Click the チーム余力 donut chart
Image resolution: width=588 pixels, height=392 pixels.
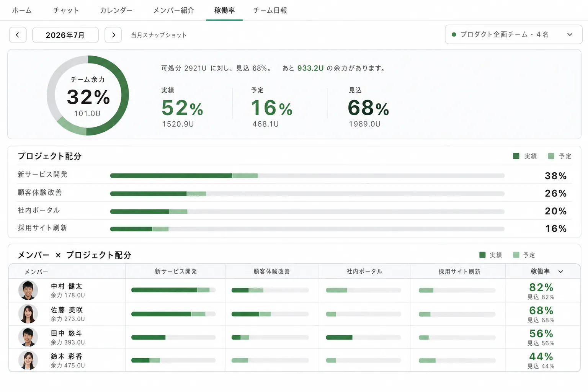88,95
